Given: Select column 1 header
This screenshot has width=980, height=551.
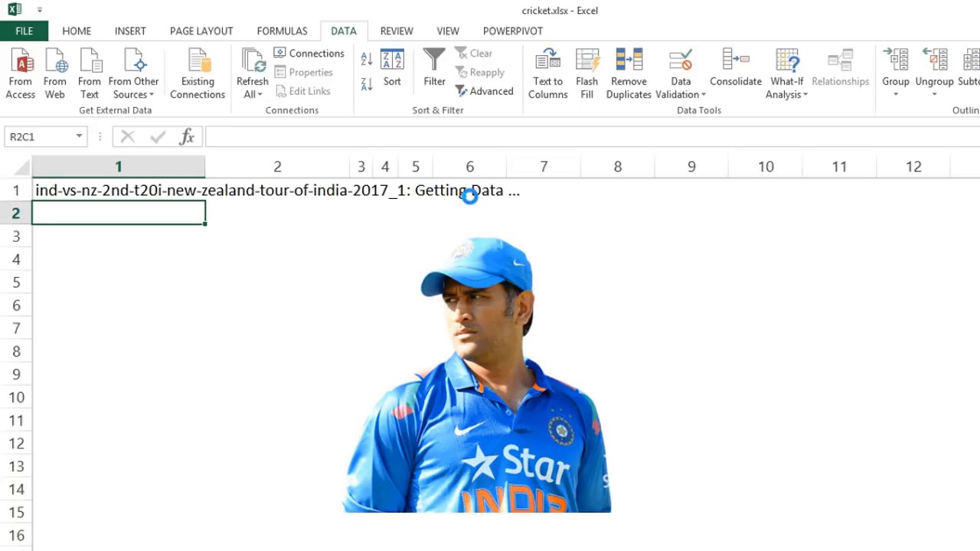Looking at the screenshot, I should click(119, 166).
